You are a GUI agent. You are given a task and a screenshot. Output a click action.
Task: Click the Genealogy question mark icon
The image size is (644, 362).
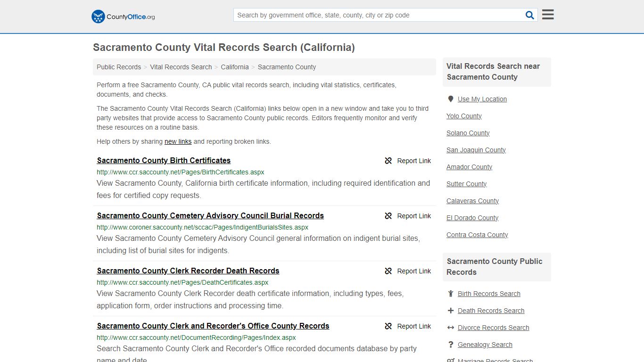tap(451, 345)
